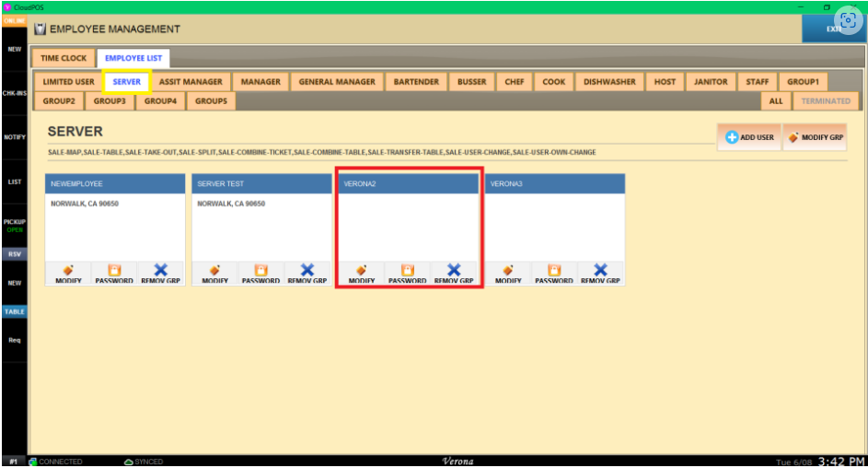Screen dimensions: 868x468
Task: Click the Modify Grp button
Action: coord(814,137)
